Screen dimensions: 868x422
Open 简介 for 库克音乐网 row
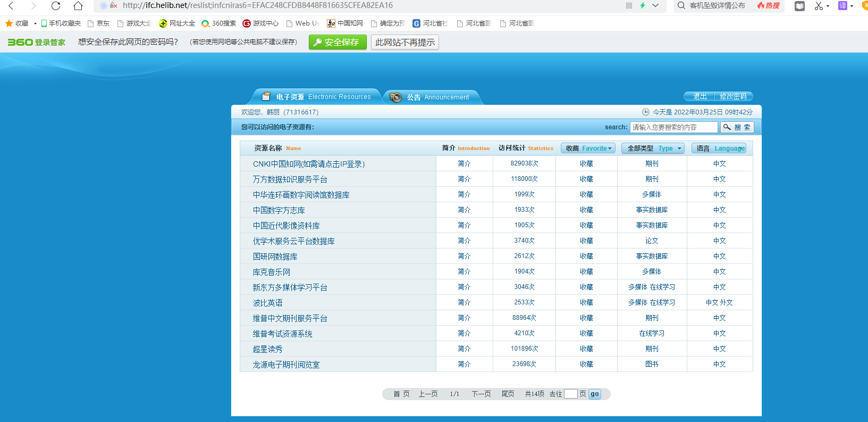coord(464,271)
